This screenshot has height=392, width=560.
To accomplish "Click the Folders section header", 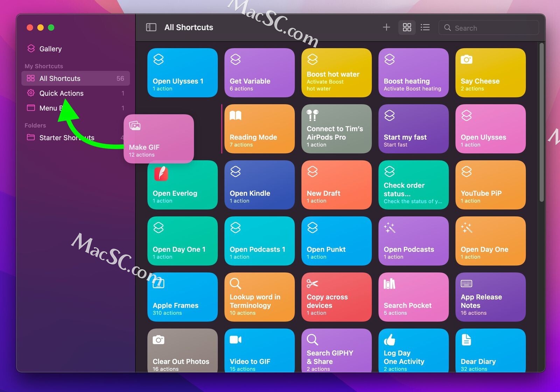I will [35, 125].
